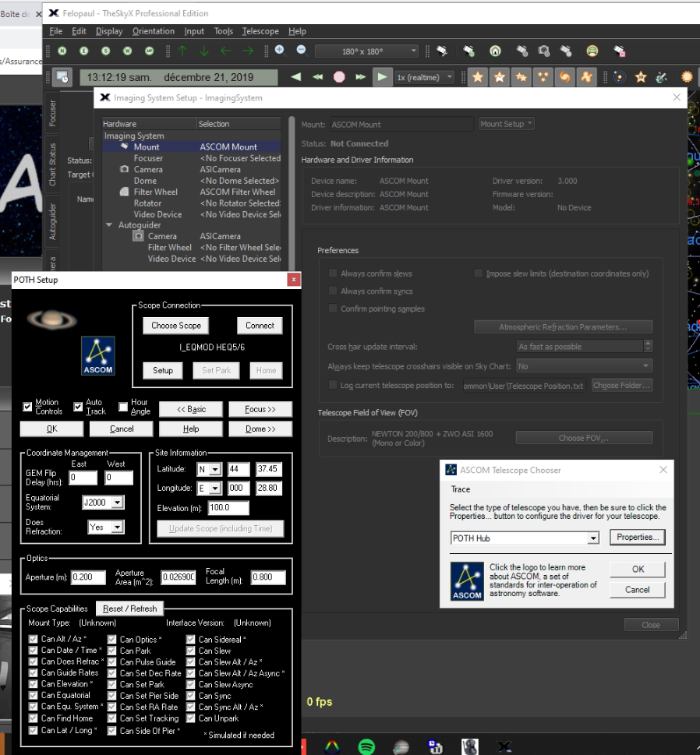Click the ASCOM logo in the Telescope Chooser
The image size is (700, 755).
[x=466, y=580]
